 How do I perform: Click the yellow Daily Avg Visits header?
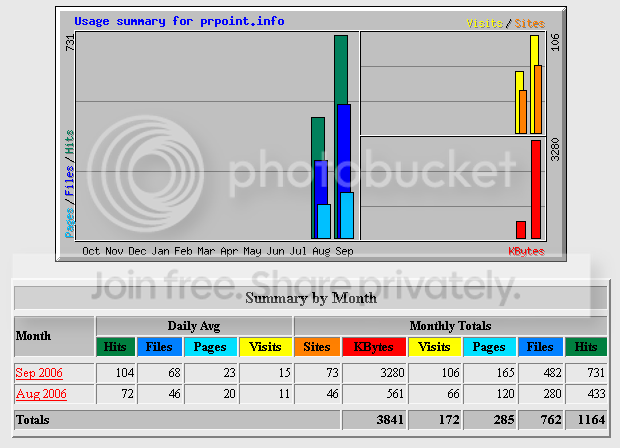pyautogui.click(x=265, y=347)
